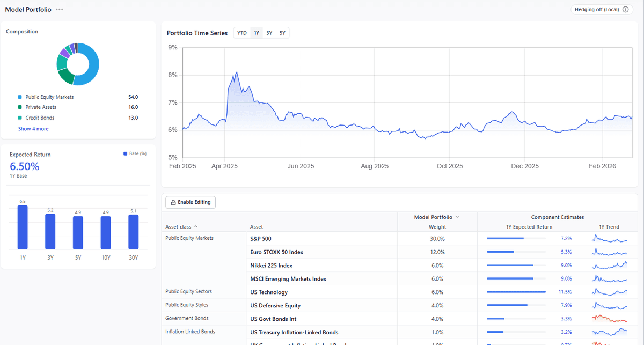Screen dimensions: 644x345
Task: Open the Model Portfolio weight column dropdown
Action: tap(457, 216)
